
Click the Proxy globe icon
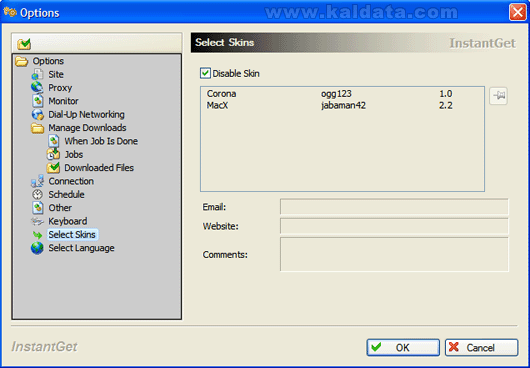[37, 88]
